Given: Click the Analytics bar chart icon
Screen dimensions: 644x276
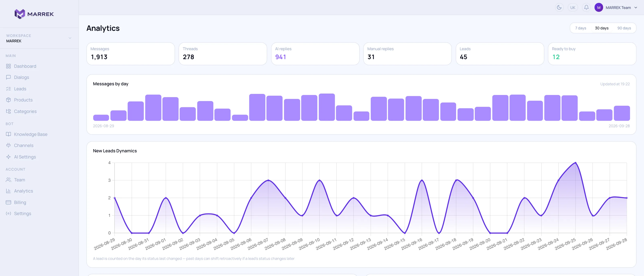Looking at the screenshot, I should point(8,191).
